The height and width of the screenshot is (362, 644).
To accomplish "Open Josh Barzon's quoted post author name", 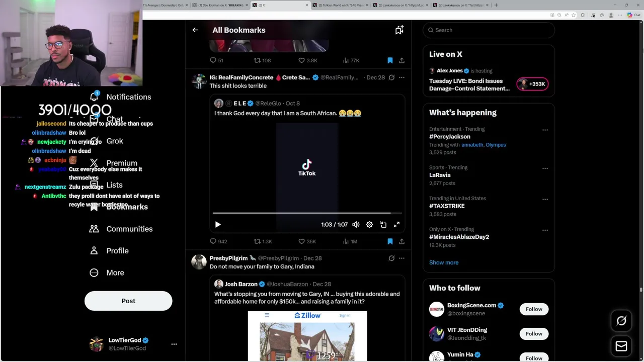I will [x=241, y=284].
